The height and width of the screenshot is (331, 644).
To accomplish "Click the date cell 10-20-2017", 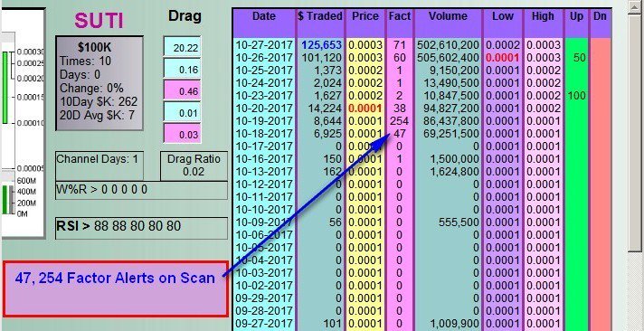I will click(264, 109).
